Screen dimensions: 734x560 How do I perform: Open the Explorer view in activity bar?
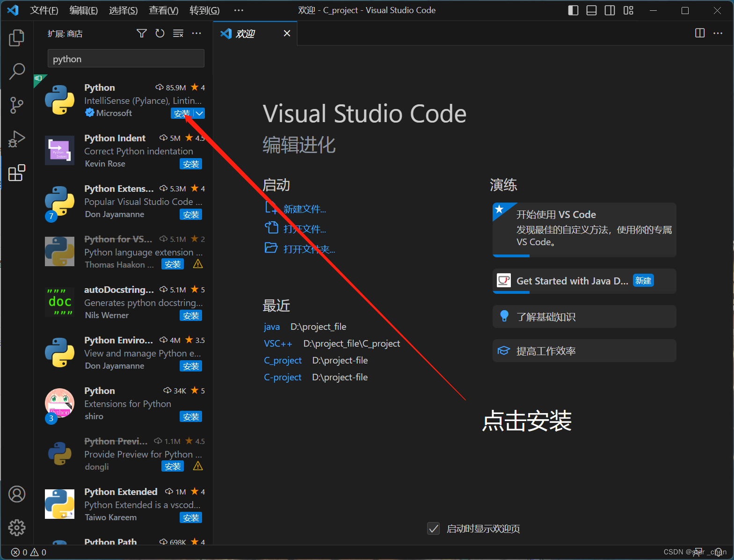pos(17,38)
